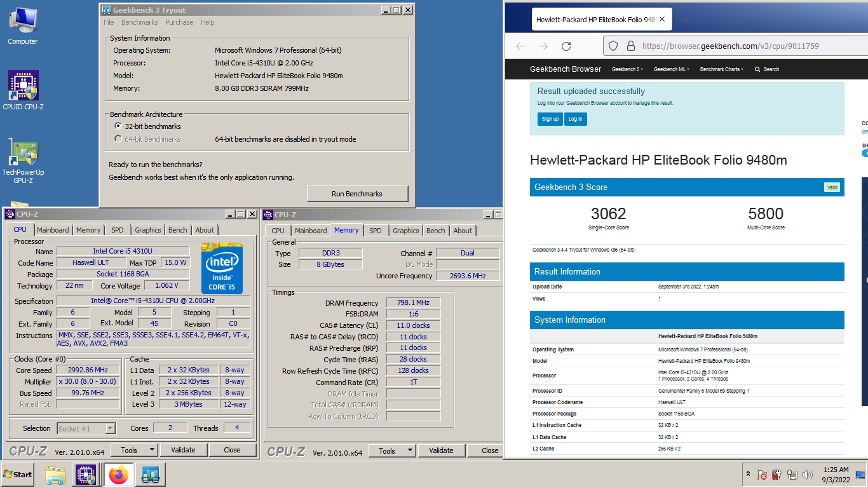The image size is (868, 488).
Task: Open the Start menu
Action: (x=18, y=474)
